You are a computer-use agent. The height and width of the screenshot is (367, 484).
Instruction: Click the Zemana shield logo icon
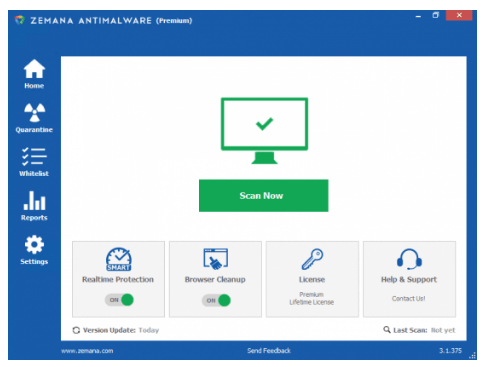[20, 20]
